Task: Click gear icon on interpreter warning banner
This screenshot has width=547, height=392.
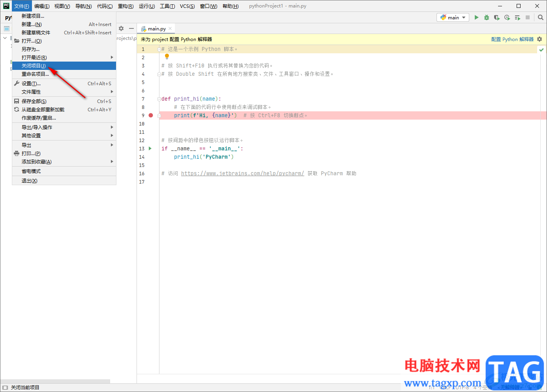Action: coord(540,39)
